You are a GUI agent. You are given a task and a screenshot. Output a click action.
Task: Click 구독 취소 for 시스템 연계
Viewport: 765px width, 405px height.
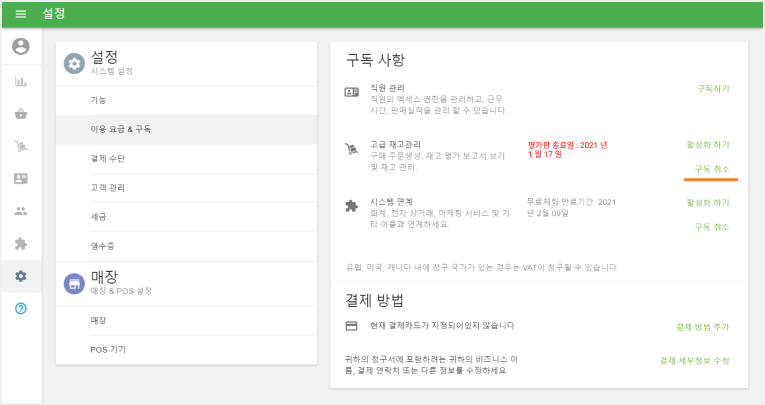click(x=712, y=227)
